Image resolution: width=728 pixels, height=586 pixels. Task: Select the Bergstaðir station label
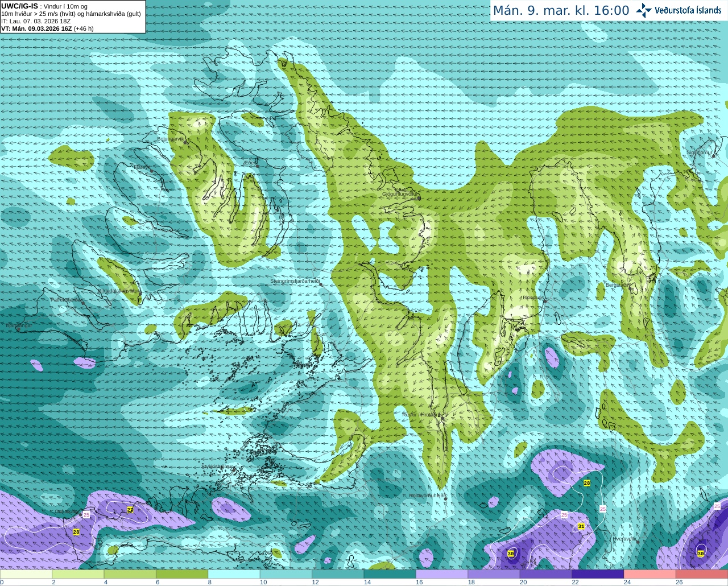pyautogui.click(x=618, y=285)
